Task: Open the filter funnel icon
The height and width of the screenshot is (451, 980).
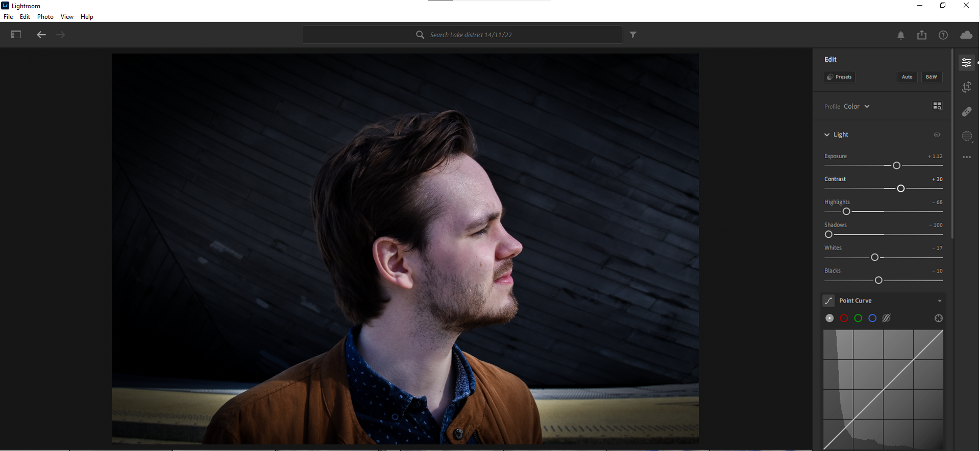Action: point(633,35)
